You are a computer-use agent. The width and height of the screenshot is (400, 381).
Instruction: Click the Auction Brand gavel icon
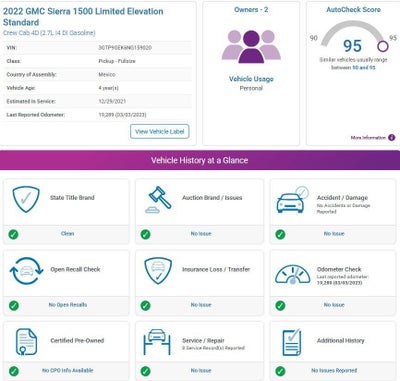point(158,199)
